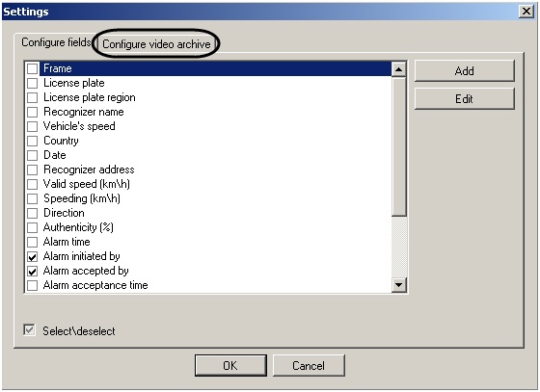The height and width of the screenshot is (392, 540).
Task: Confirm settings with OK button
Action: 230,366
